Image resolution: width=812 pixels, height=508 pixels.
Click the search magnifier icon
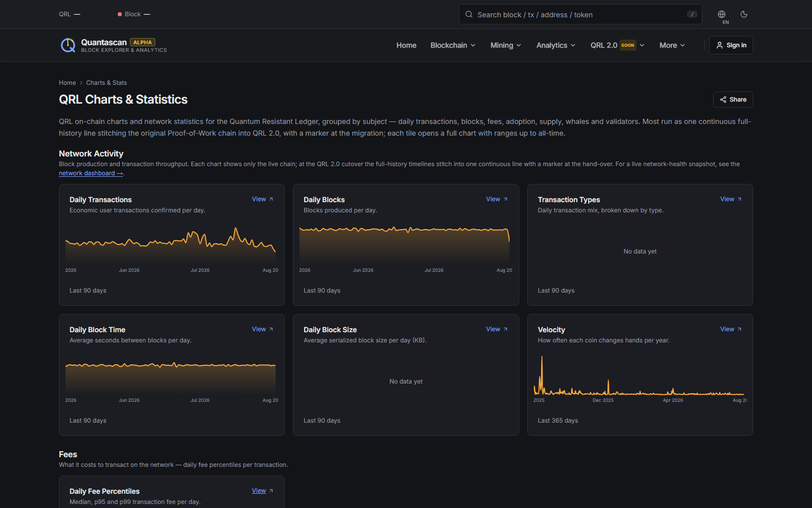pos(469,14)
